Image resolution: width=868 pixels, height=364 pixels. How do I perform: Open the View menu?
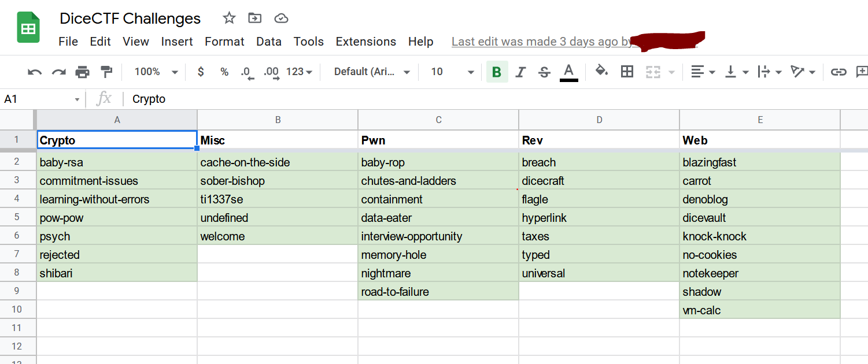(x=136, y=42)
